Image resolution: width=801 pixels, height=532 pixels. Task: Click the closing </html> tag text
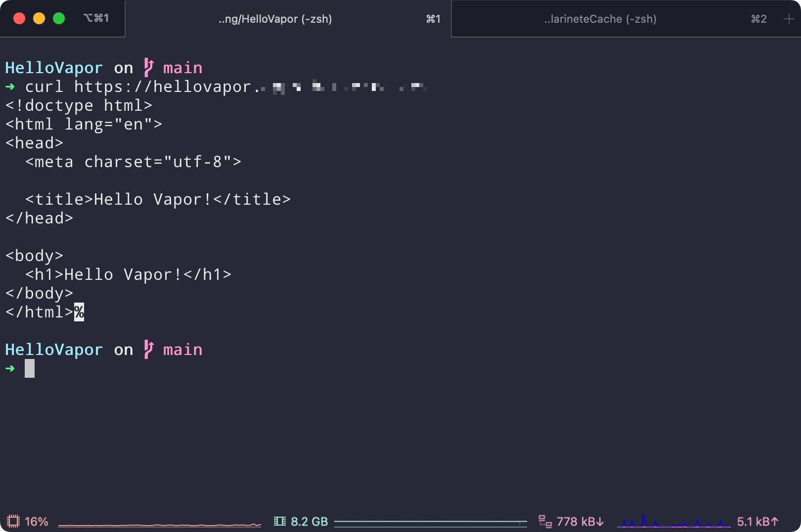click(39, 312)
